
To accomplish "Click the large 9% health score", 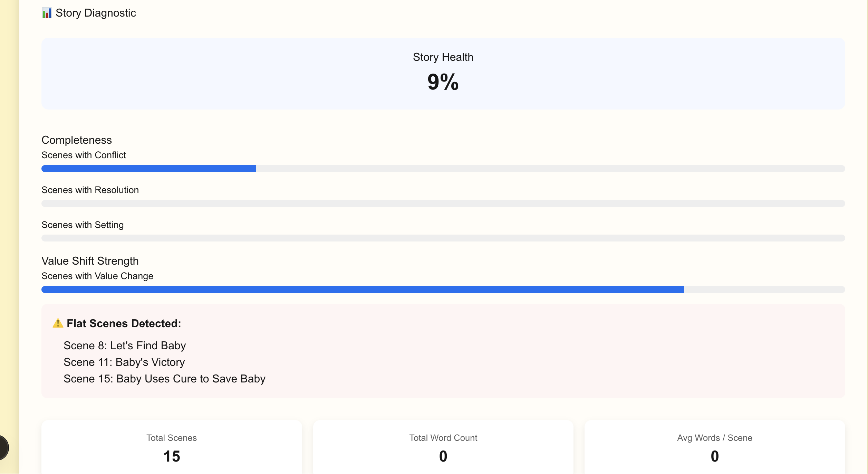I will pos(443,82).
